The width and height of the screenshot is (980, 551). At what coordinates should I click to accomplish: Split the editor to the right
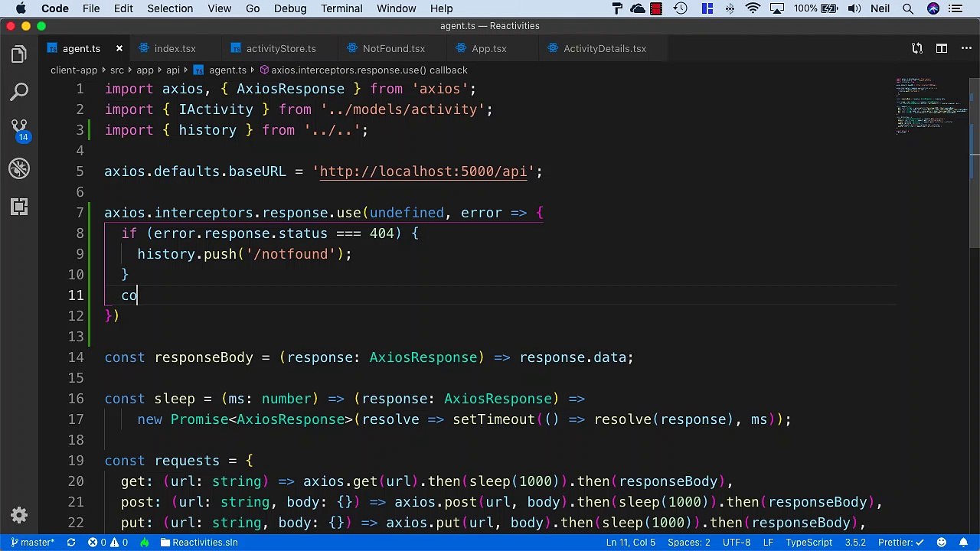point(942,48)
